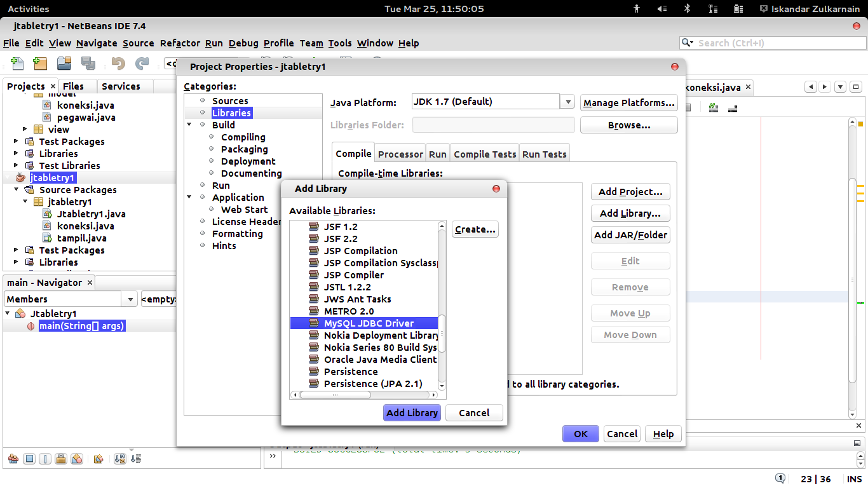Click the Manage Platforms... button
This screenshot has width=868, height=488.
point(628,103)
